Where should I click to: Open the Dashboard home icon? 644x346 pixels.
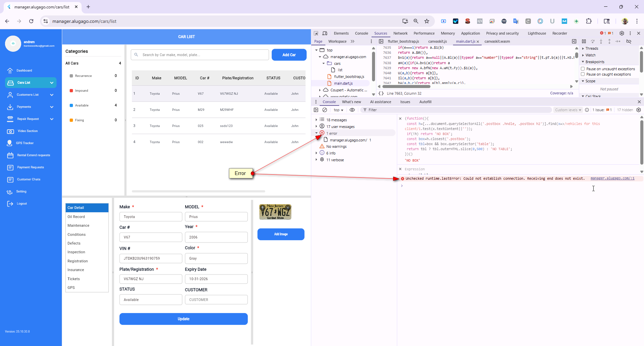10,71
